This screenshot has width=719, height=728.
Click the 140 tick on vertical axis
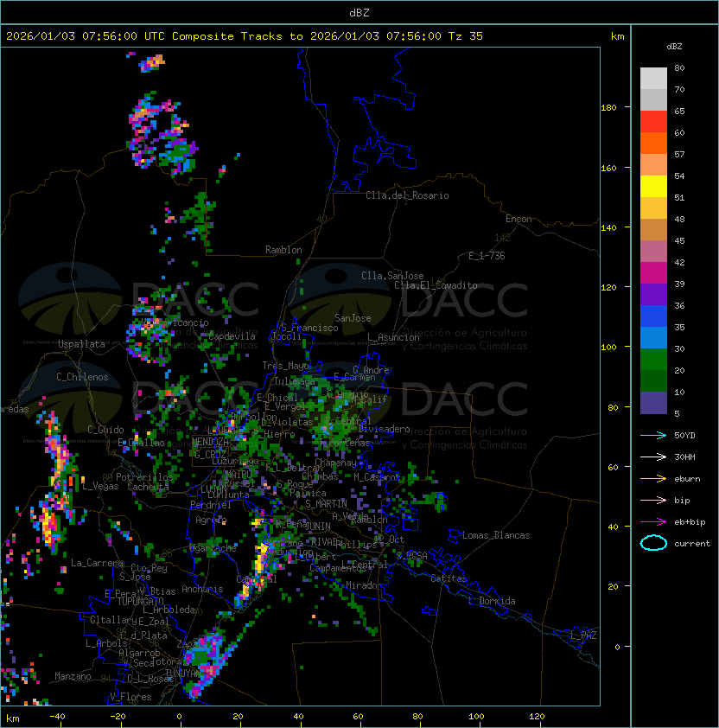608,228
